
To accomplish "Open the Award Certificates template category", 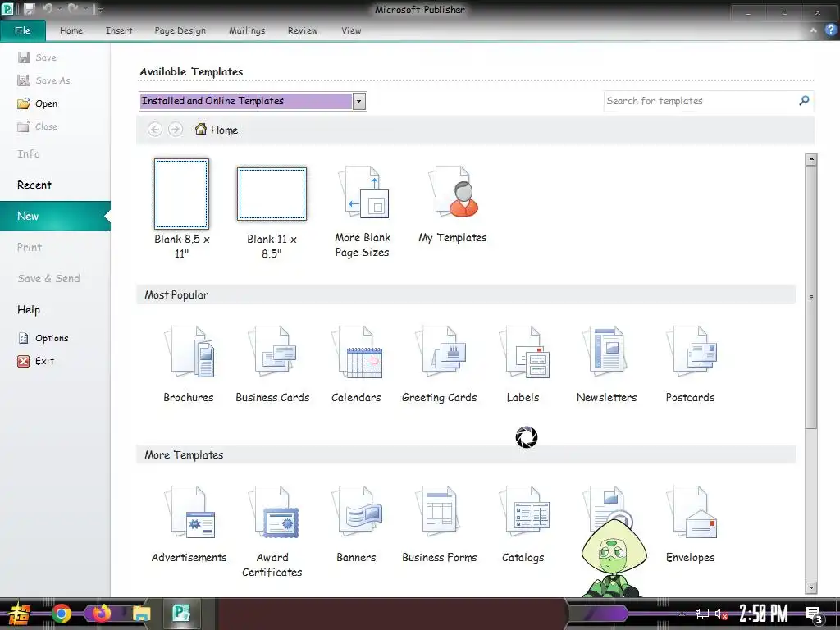I will point(272,532).
